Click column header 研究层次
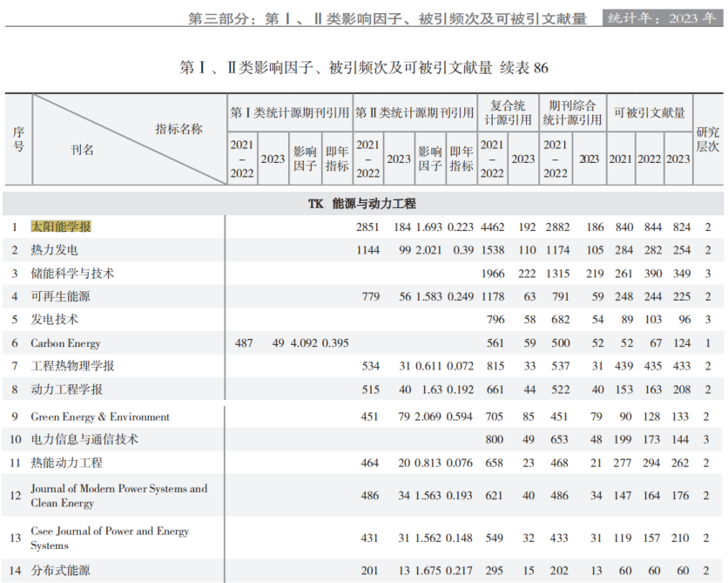Viewport: 728px width, 583px height. pyautogui.click(x=708, y=139)
